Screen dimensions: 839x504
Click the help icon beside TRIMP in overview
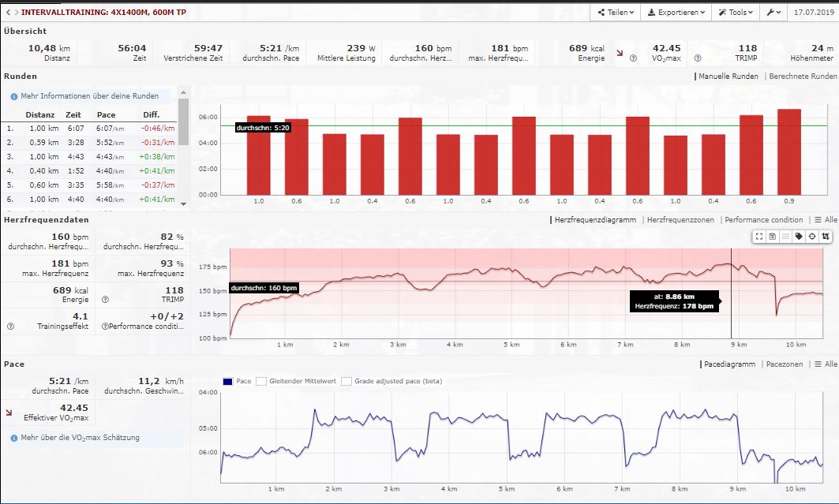[697, 58]
